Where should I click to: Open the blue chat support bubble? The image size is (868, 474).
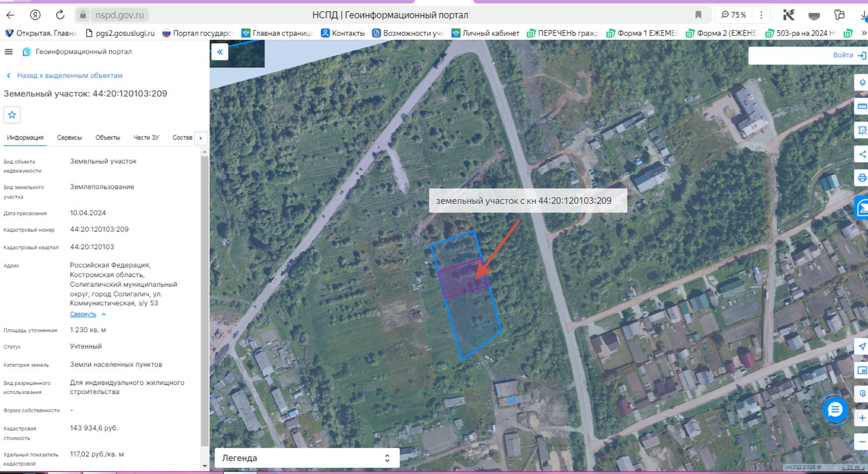point(835,410)
